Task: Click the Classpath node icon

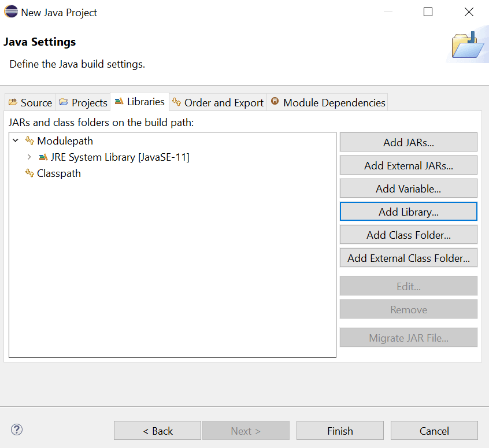Action: (x=30, y=173)
